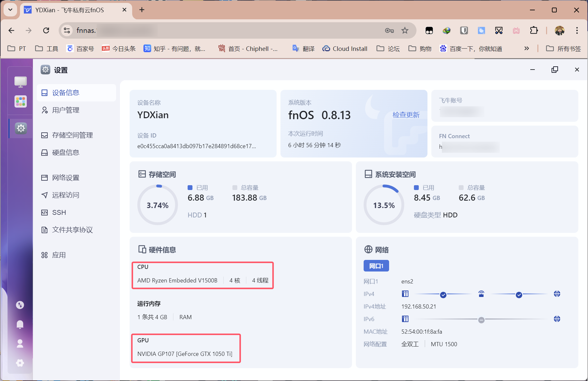
Task: Click the MAC address 52:54:00:1f:8a:fa
Action: [x=422, y=332]
